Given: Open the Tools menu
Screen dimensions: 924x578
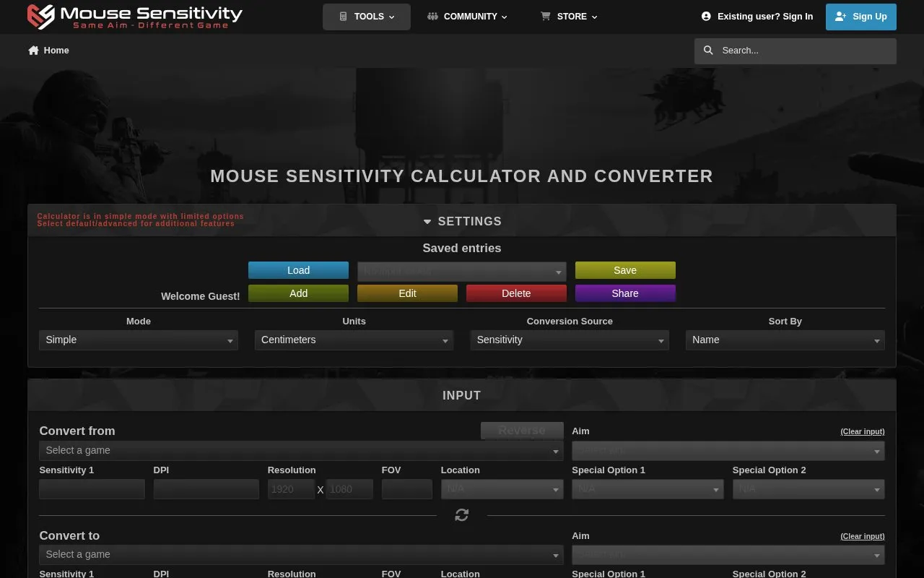Looking at the screenshot, I should (367, 17).
